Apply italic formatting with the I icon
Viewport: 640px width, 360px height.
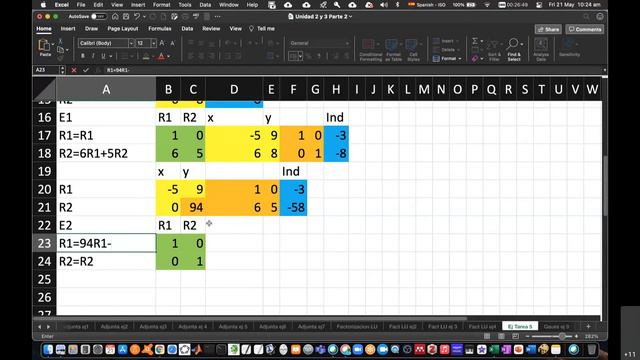93,56
